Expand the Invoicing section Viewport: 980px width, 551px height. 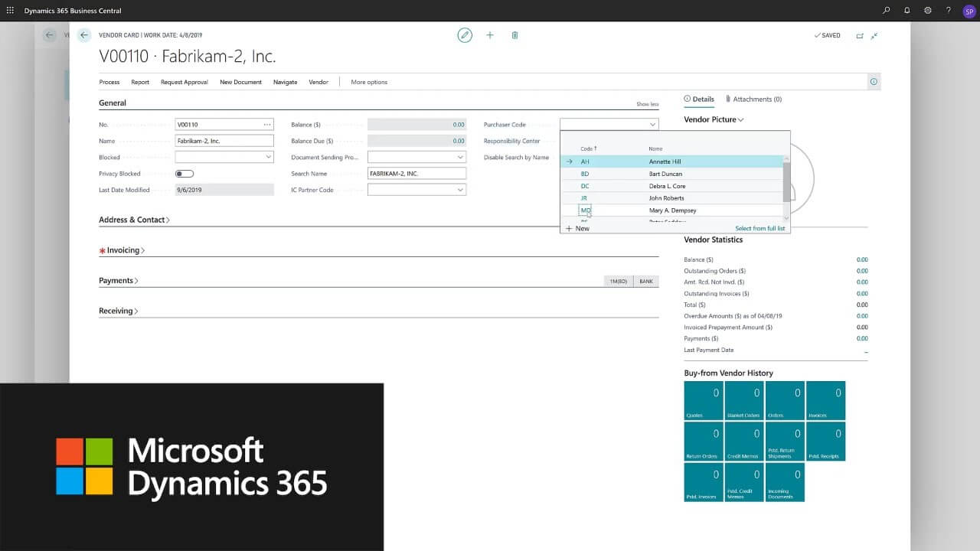(125, 250)
